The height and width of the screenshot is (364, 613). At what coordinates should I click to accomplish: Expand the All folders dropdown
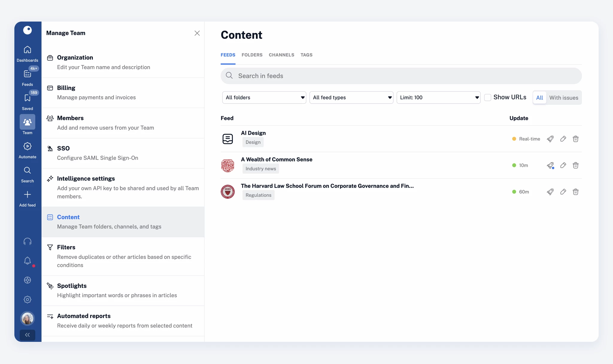[264, 98]
